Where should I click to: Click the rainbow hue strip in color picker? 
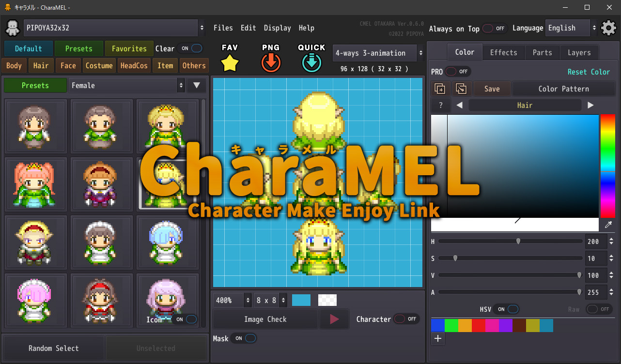608,166
